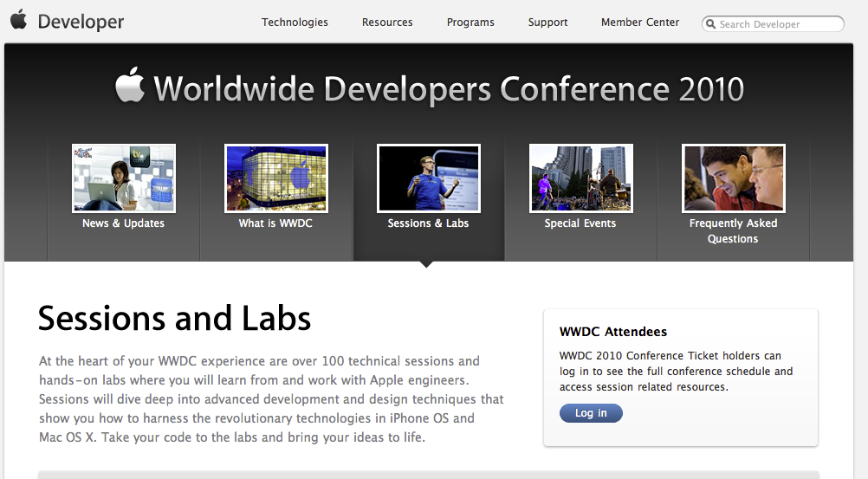Go to Member Center
This screenshot has height=479, width=868.
click(x=640, y=23)
